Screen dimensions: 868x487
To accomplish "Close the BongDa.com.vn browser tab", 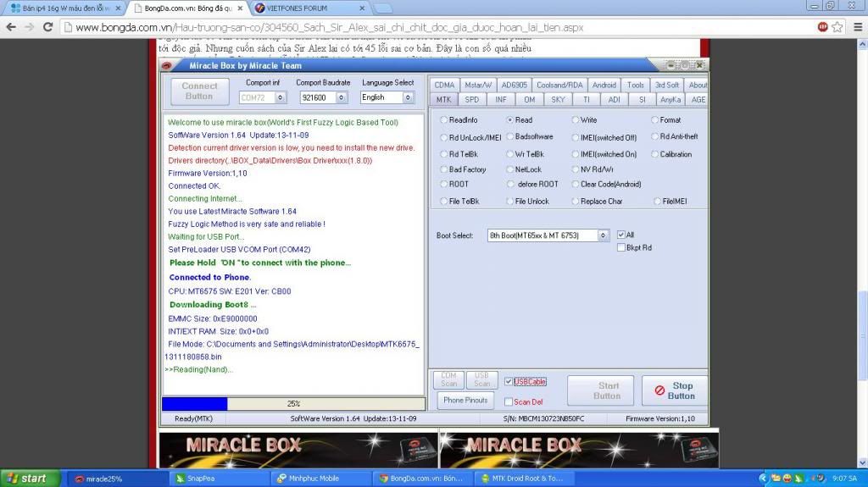I will pyautogui.click(x=240, y=8).
